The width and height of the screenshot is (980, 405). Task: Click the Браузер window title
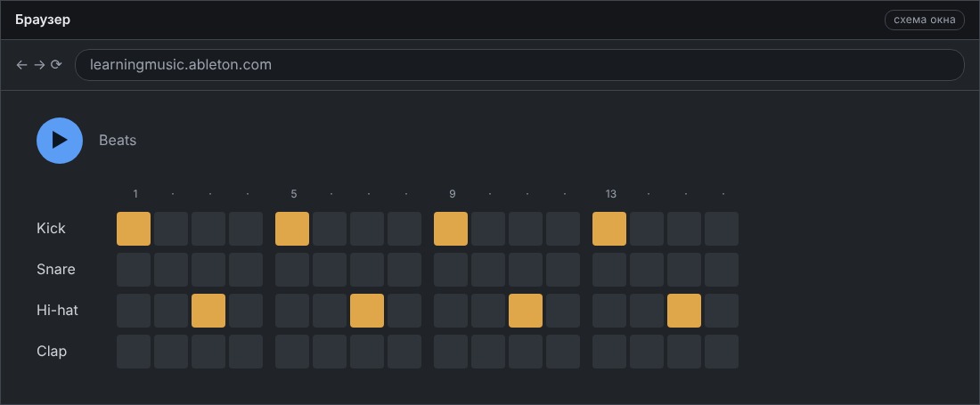point(43,20)
